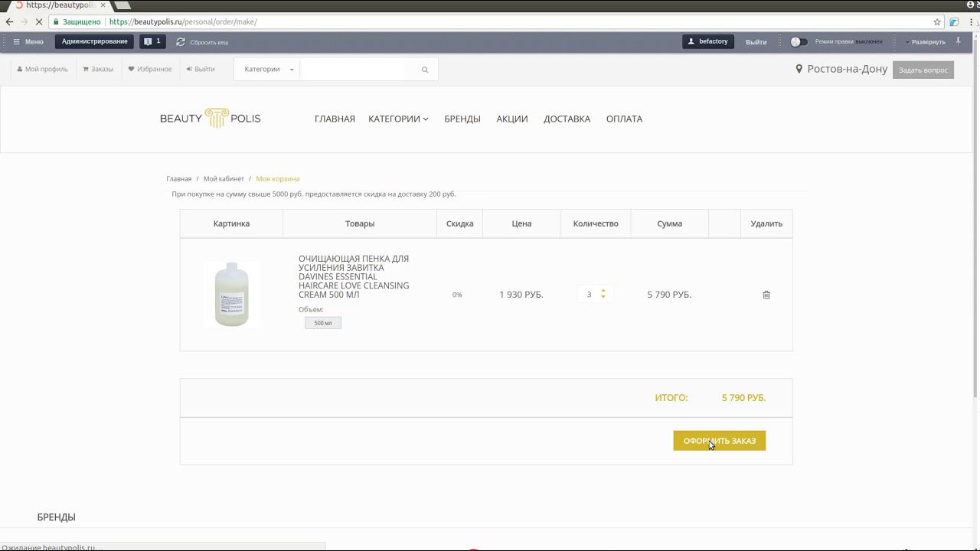Click the location pin by Ростов-на-Дону
This screenshot has height=551, width=980.
[x=799, y=69]
